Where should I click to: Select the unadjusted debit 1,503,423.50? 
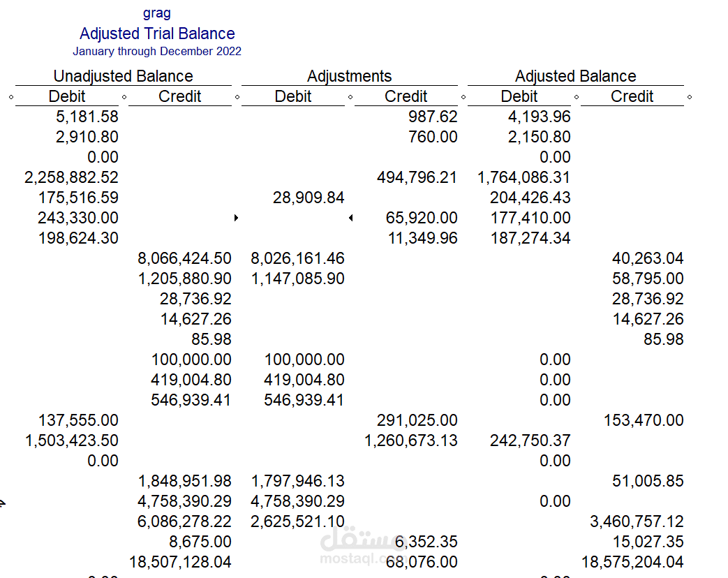click(x=72, y=440)
